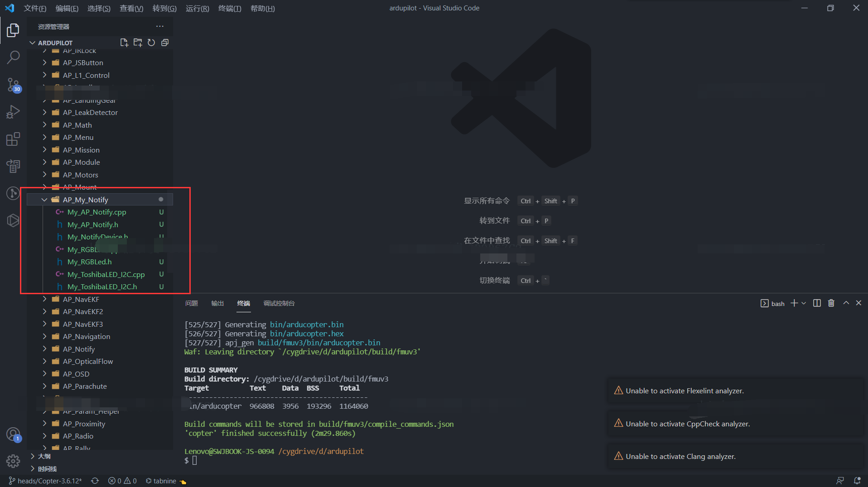Screen dimensions: 868x487
Task: Expand the 大纲 outline section
Action: point(100,456)
